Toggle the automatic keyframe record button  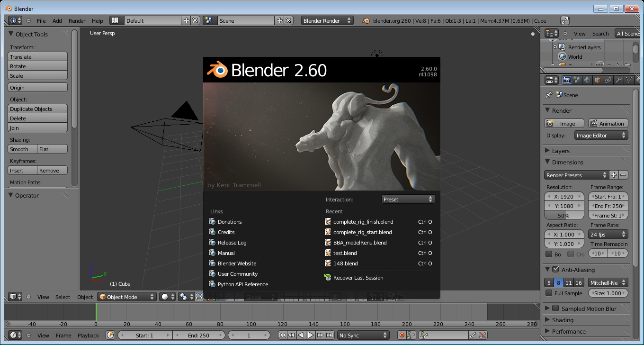point(402,335)
